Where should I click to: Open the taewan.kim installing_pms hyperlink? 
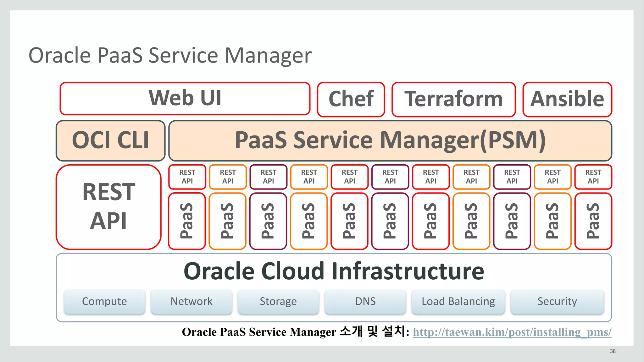coord(512,332)
